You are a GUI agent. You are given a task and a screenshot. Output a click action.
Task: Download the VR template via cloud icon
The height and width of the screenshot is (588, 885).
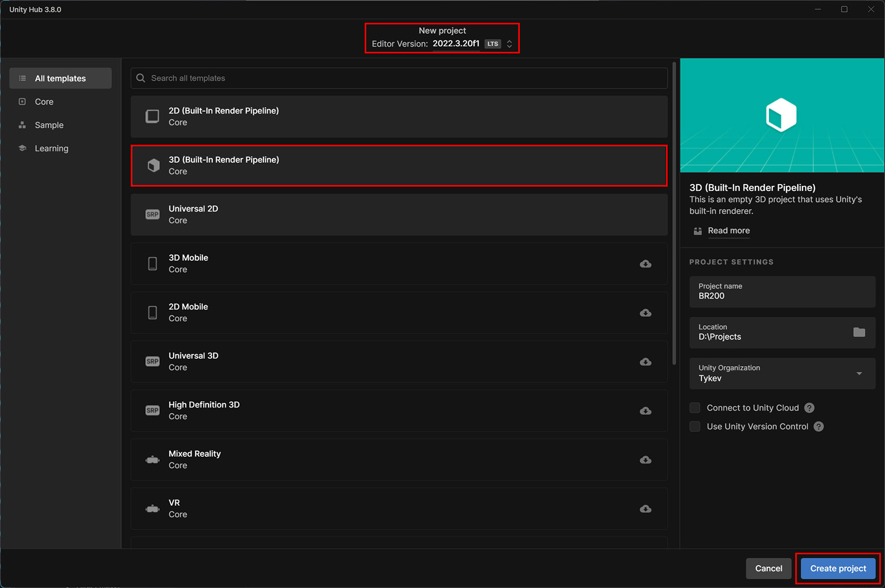coord(645,509)
